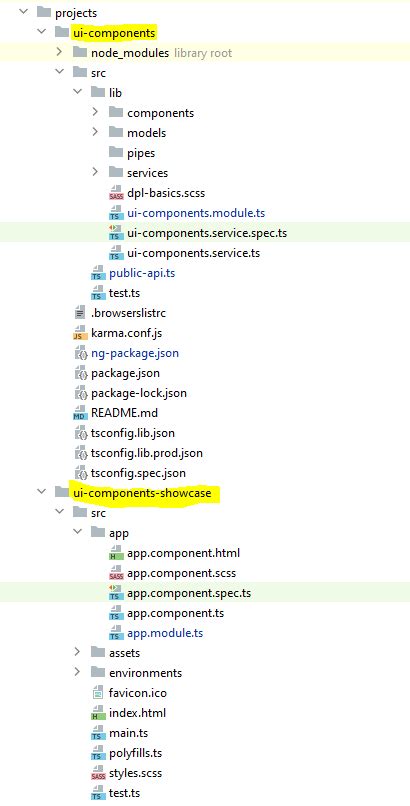Collapse the ui-components-showcase folder
The width and height of the screenshot is (410, 806).
(41, 493)
